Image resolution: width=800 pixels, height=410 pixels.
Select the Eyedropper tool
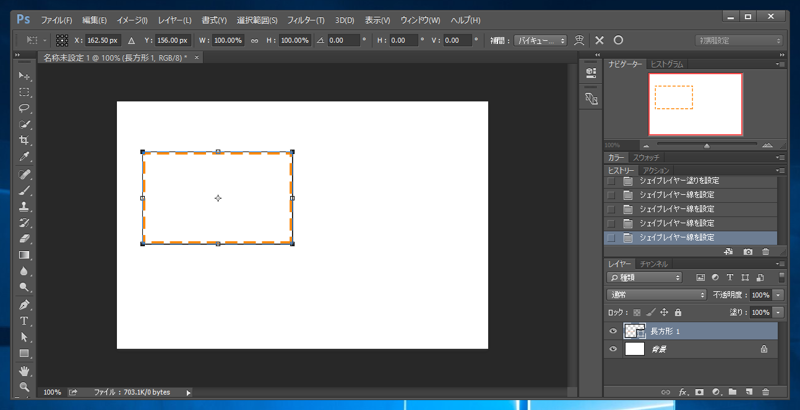coord(24,157)
